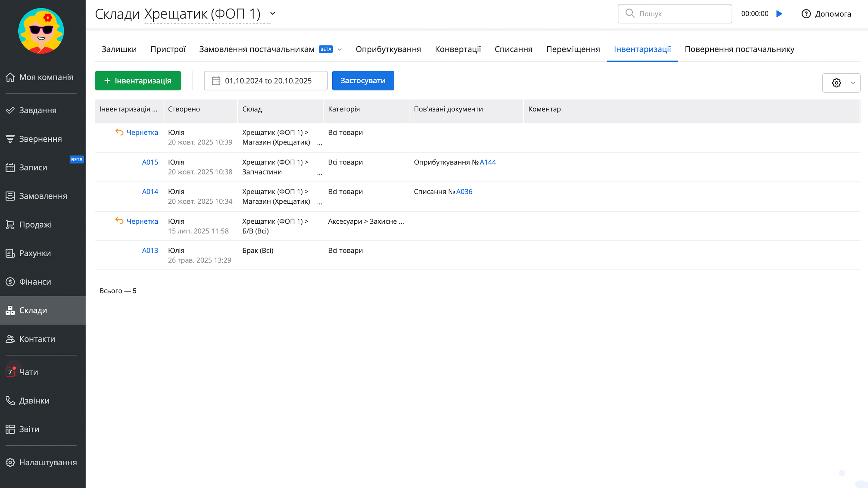Click the timer play button

coord(779,14)
